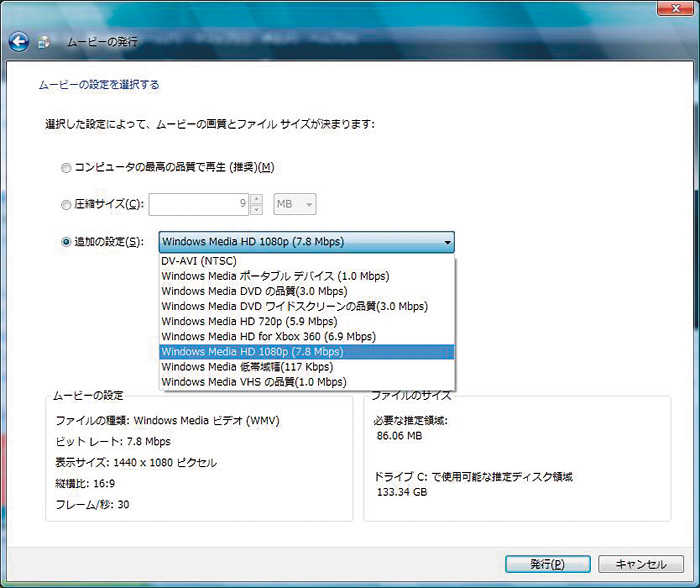Pick Windows Media DVD ワイドスクリーンの品質 option
This screenshot has width=700, height=588.
(x=294, y=306)
